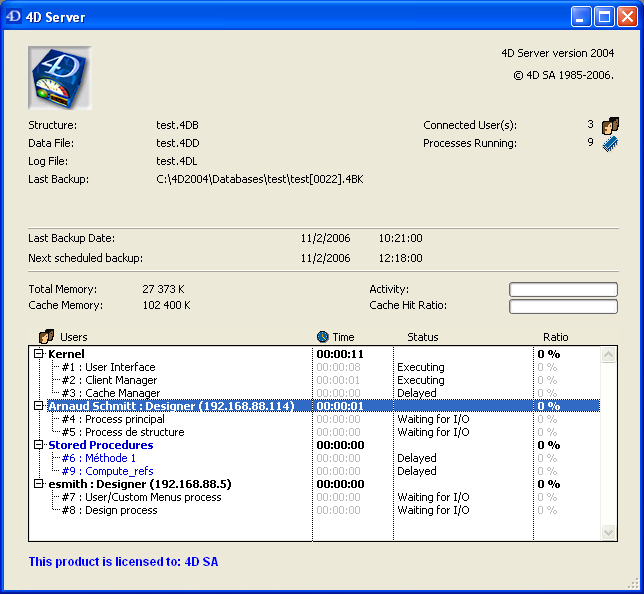This screenshot has height=594, width=644.
Task: Click the 4D icon in title bar
Action: pyautogui.click(x=14, y=17)
